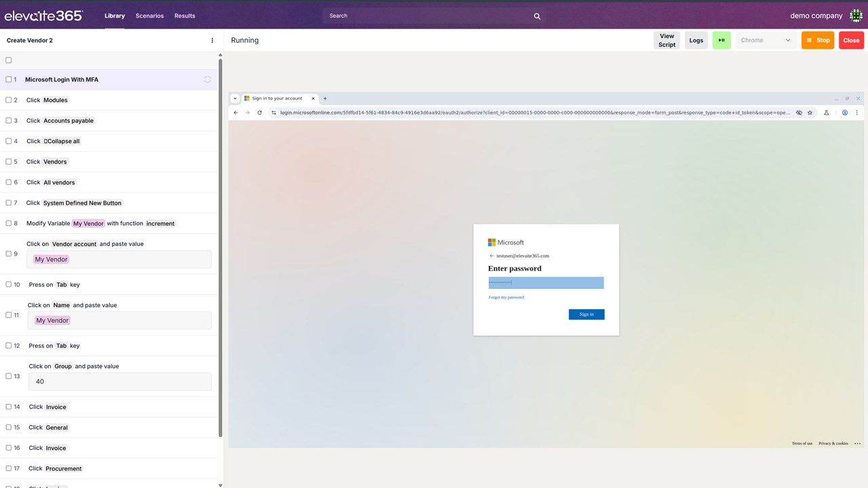This screenshot has width=868, height=488.
Task: Click the browser reload icon
Action: tap(259, 113)
